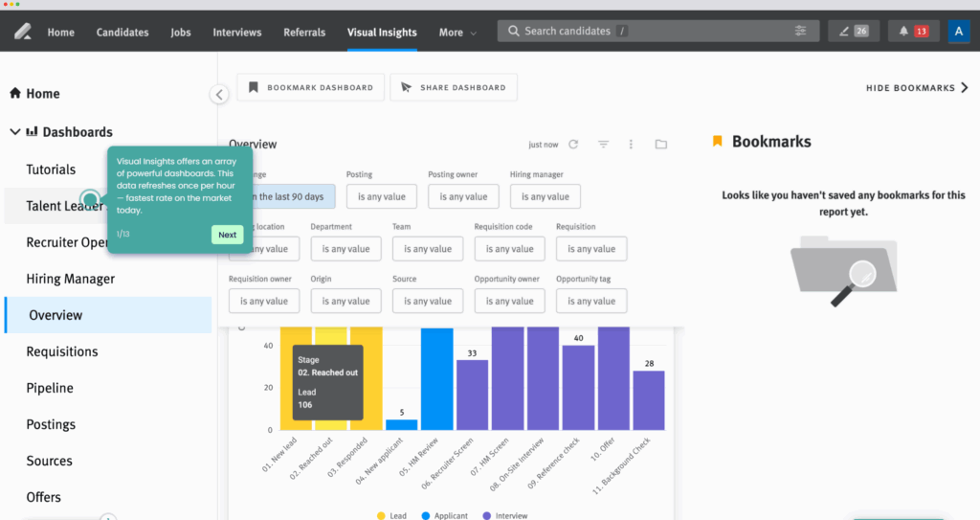Collapse the sidebar with arrow button

click(x=219, y=95)
